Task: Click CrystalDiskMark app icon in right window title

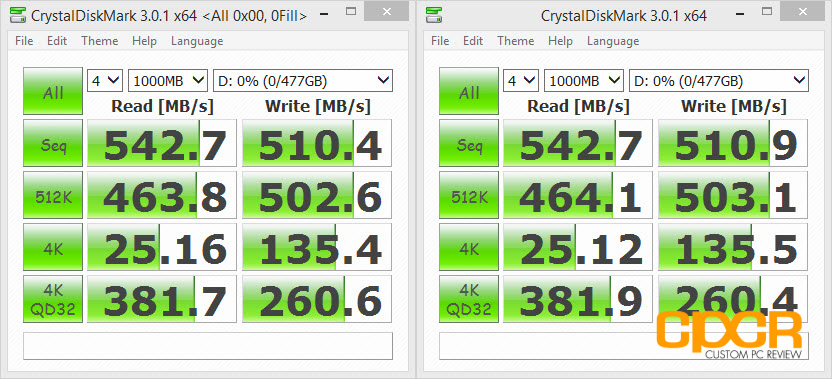Action: click(x=434, y=16)
